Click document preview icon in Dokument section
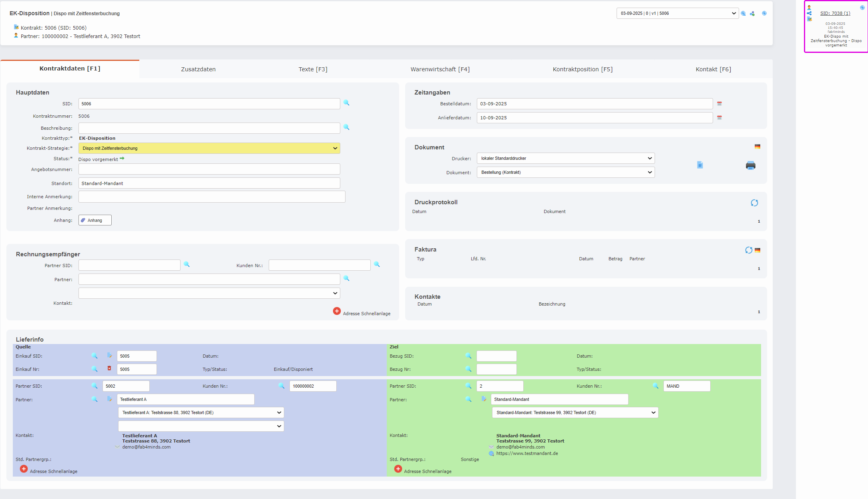 (x=700, y=165)
